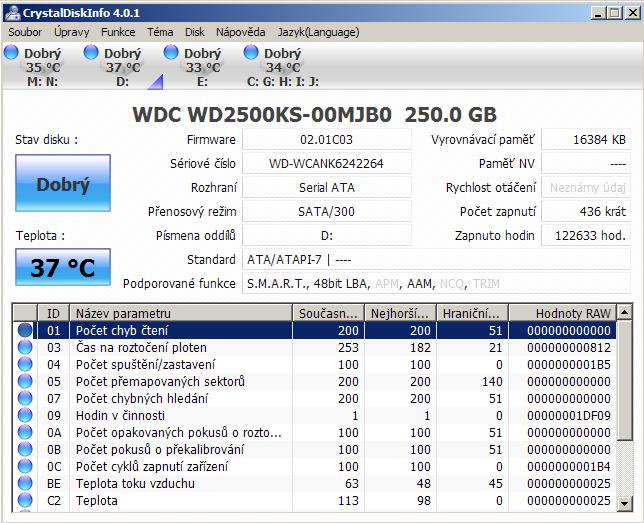Screen dimensions: 644x523
Task: Click the Hraniční... column header
Action: [472, 313]
